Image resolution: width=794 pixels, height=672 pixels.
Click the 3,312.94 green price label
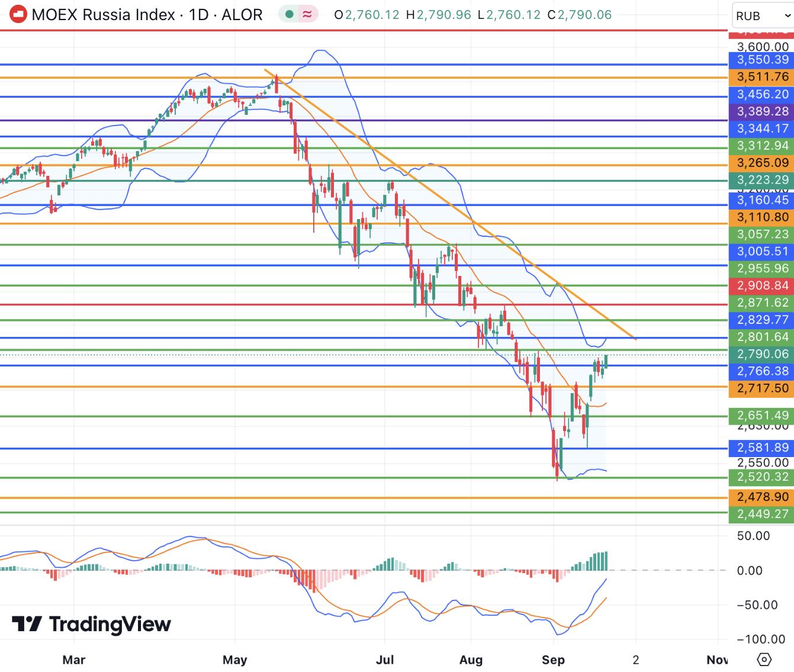pyautogui.click(x=761, y=146)
